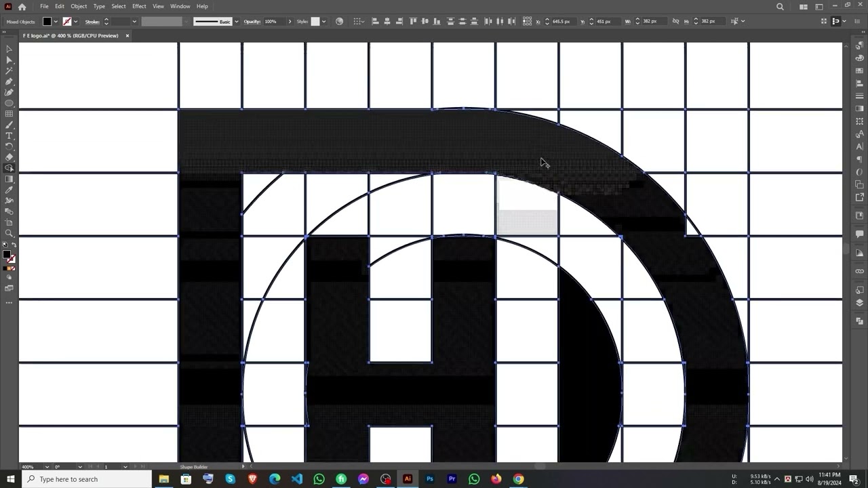Increase stroke weight with stepper arrow
Screen dimensions: 868x488
(106, 20)
